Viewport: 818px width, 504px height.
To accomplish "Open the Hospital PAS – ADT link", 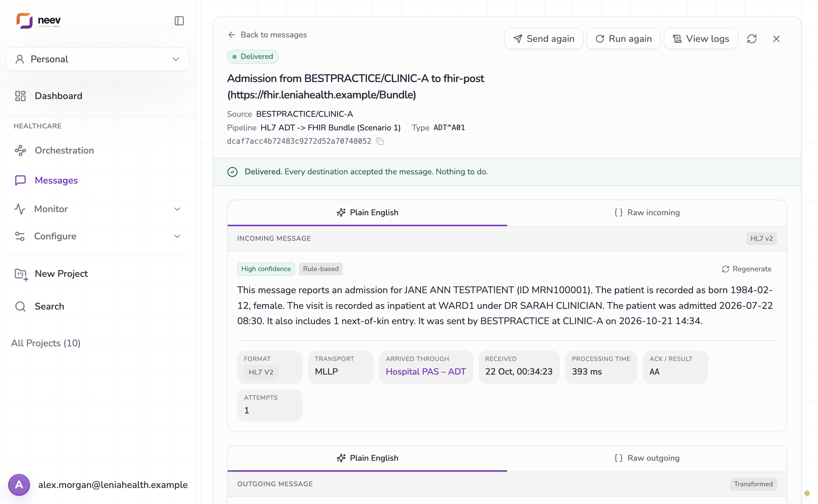I will coord(426,372).
